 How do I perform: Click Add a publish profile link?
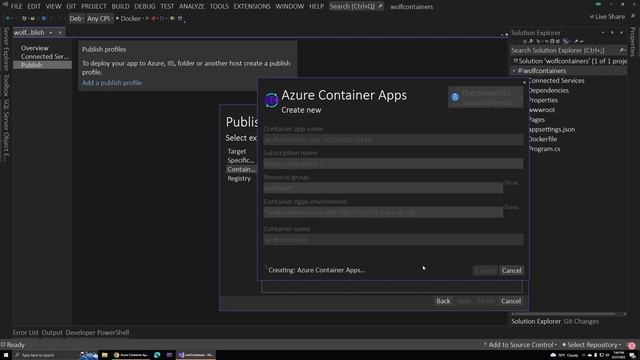112,83
